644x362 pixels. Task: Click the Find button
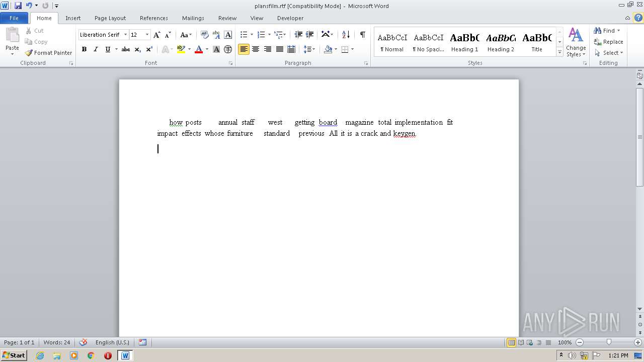click(605, 31)
